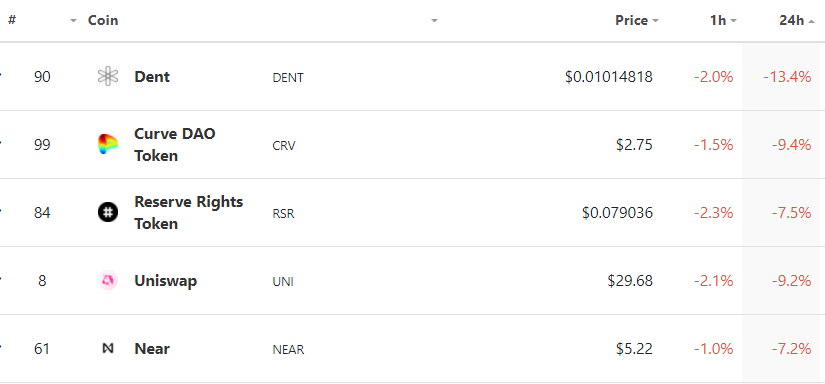Open the Reserve Rights Token link

pyautogui.click(x=188, y=213)
